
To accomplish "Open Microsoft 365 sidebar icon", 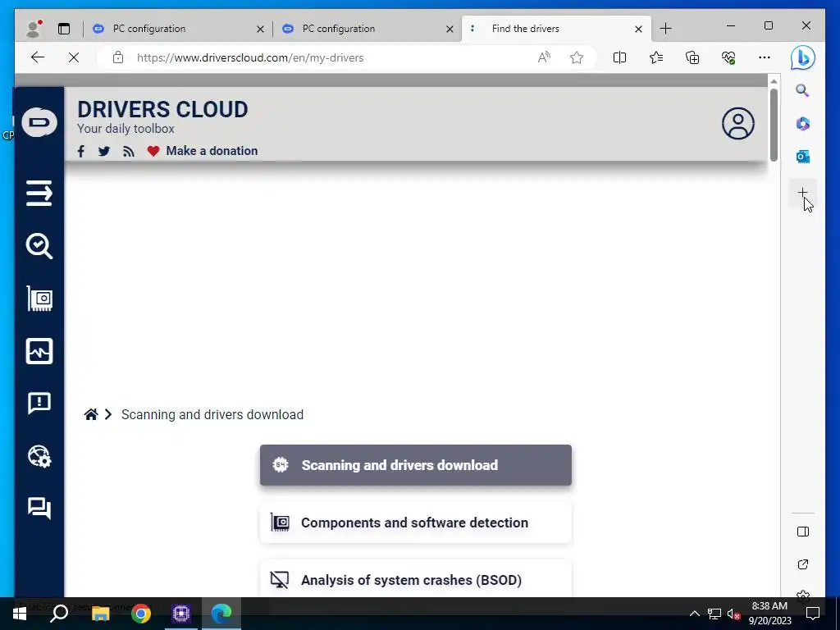I will point(802,124).
